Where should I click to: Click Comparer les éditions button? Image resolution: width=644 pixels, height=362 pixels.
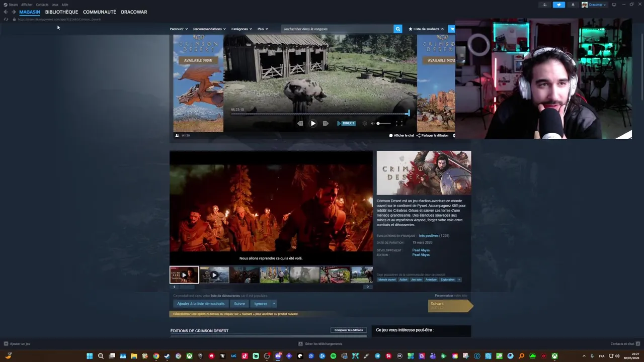coord(349,330)
